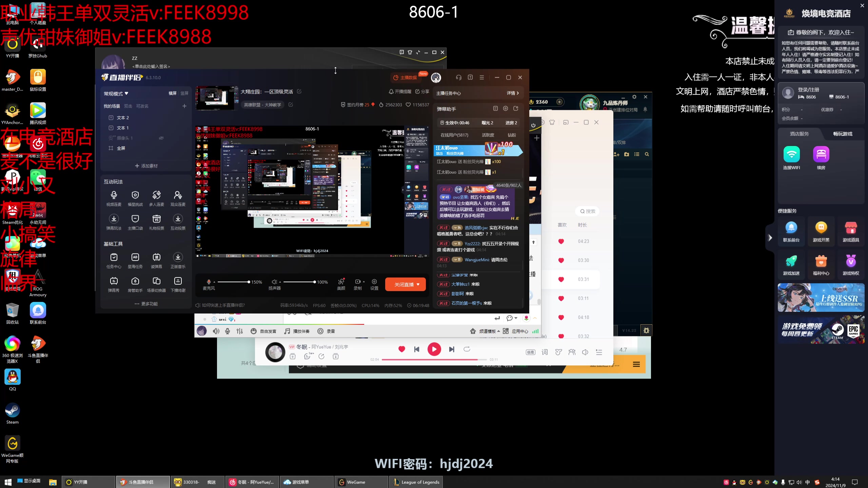Expand speaker device arrow beside speaker icon
The height and width of the screenshot is (488, 868).
click(x=280, y=282)
